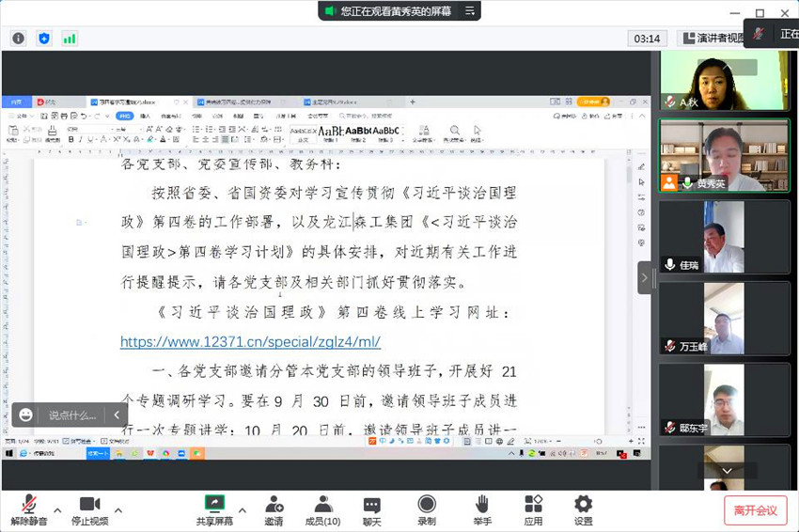
Task: Expand video options arrow beside 停止视频
Action: click(x=118, y=509)
